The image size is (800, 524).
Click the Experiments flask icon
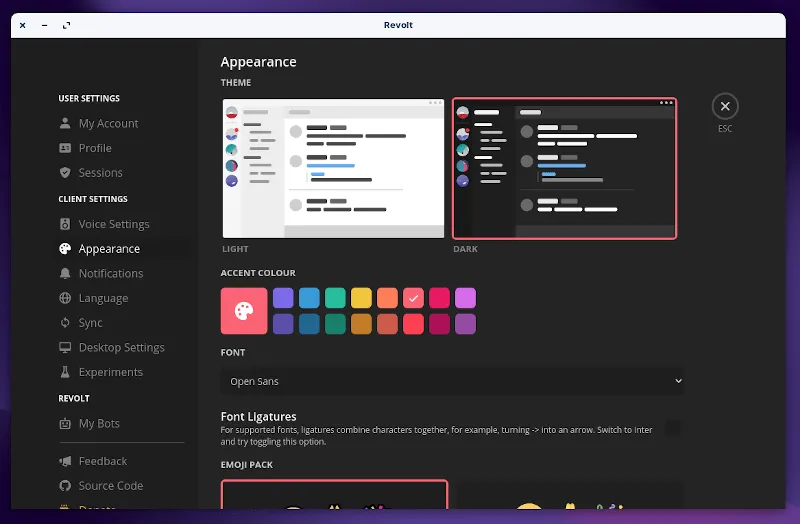pos(65,372)
